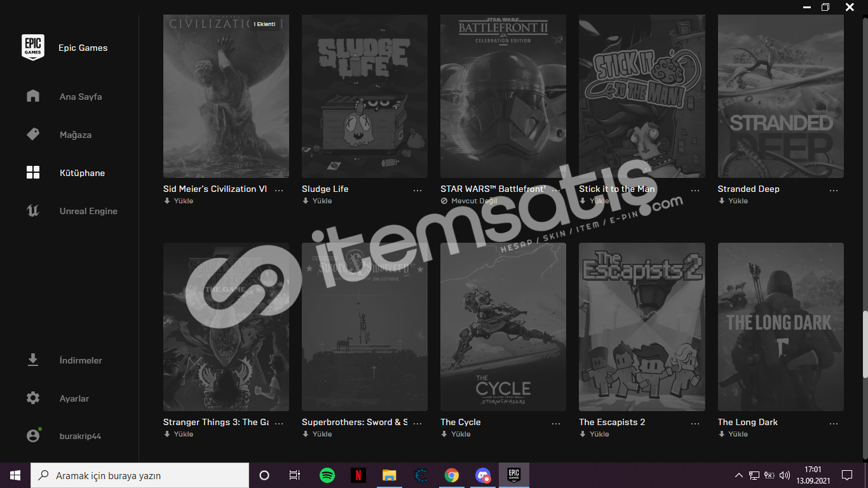The image size is (868, 488).
Task: Open the Ayarlar gear icon
Action: pos(33,398)
